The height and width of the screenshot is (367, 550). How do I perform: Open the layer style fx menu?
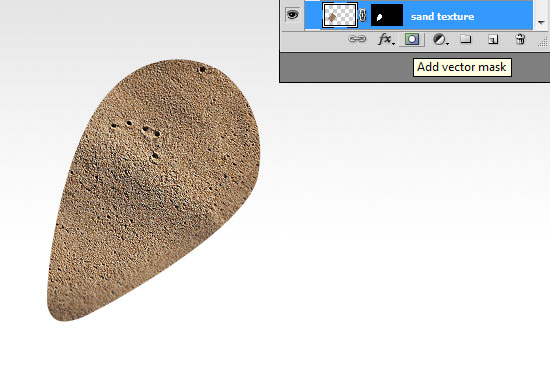tap(386, 39)
